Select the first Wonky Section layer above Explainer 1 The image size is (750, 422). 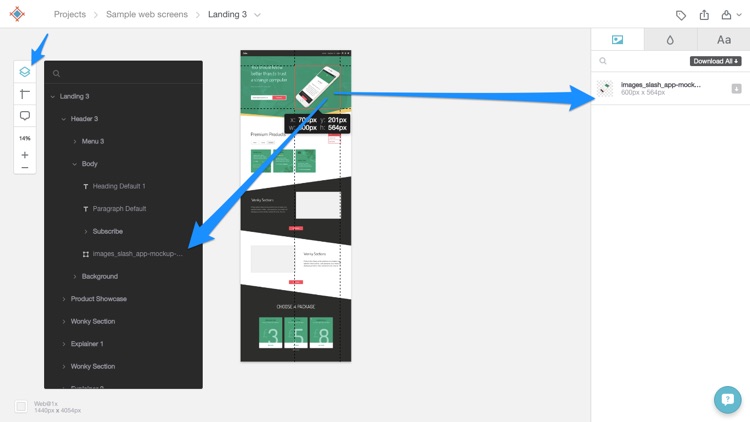tap(93, 322)
